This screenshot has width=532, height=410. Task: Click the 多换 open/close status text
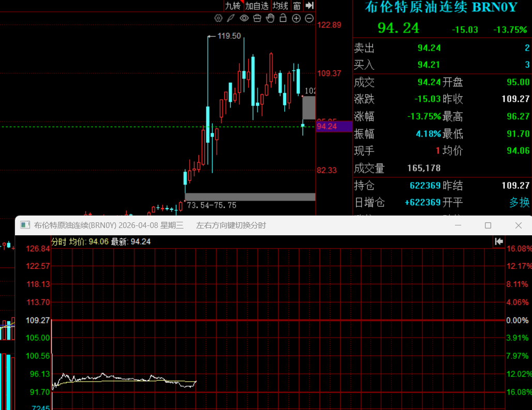(519, 202)
